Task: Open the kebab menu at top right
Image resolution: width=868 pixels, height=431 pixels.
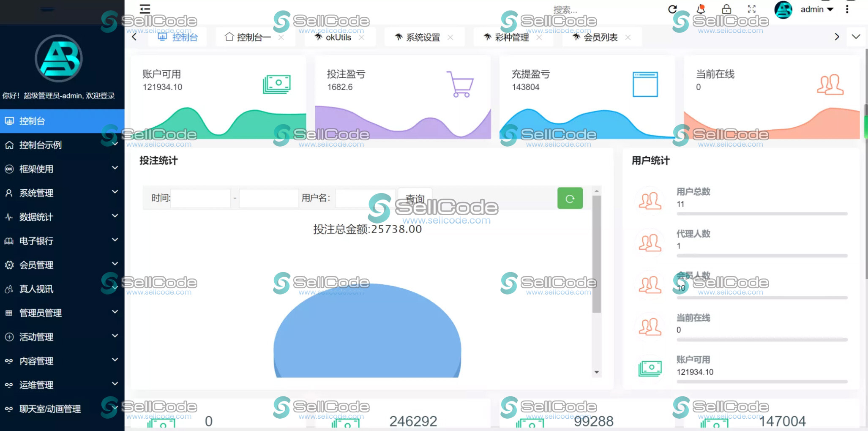Action: [x=846, y=9]
